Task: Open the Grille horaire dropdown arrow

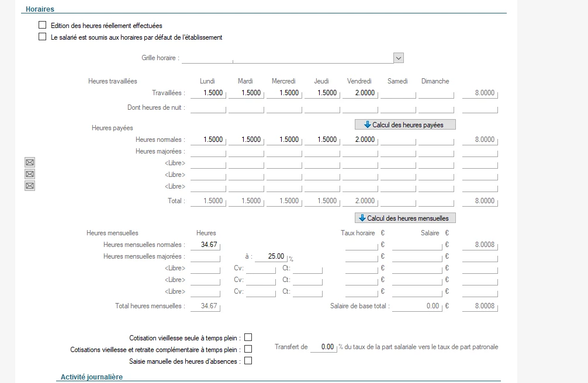Action: [x=399, y=58]
